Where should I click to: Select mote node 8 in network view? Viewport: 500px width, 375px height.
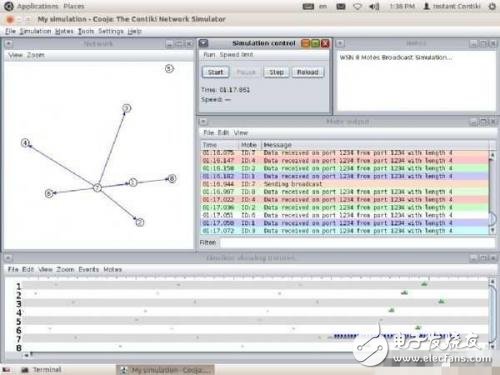[172, 179]
